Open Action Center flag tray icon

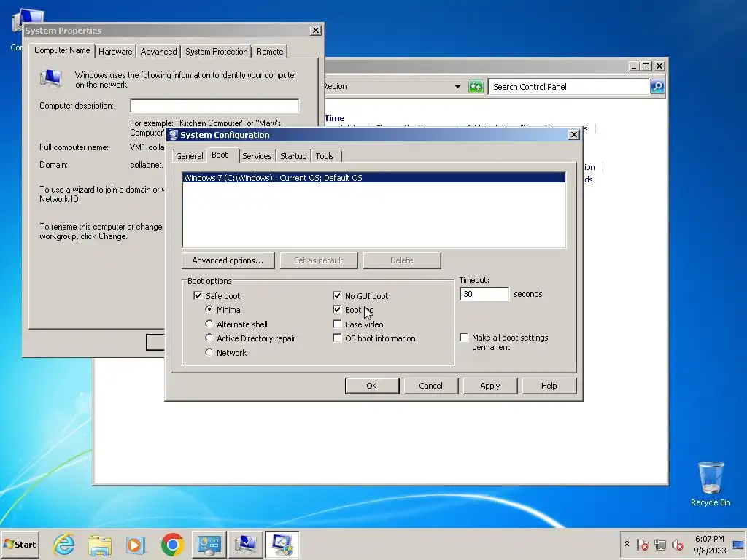(642, 544)
